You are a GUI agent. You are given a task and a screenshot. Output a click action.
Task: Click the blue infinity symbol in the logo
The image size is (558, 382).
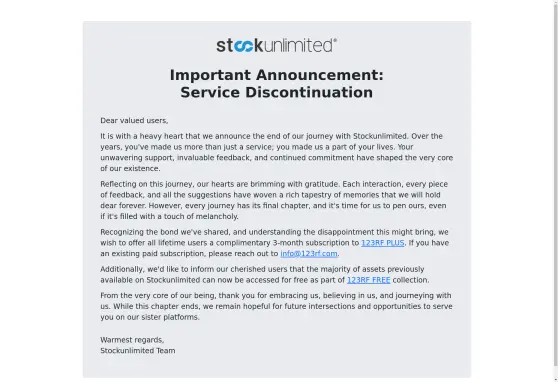[x=243, y=46]
